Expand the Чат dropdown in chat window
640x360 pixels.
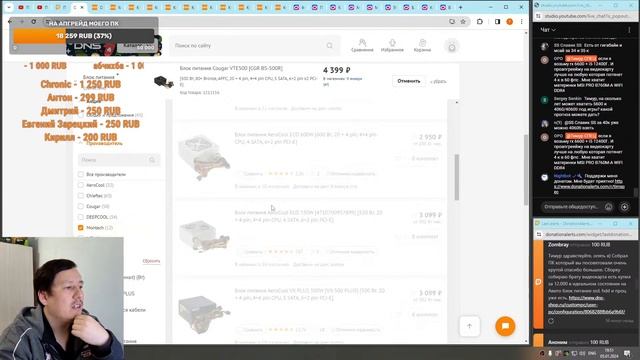tap(548, 30)
